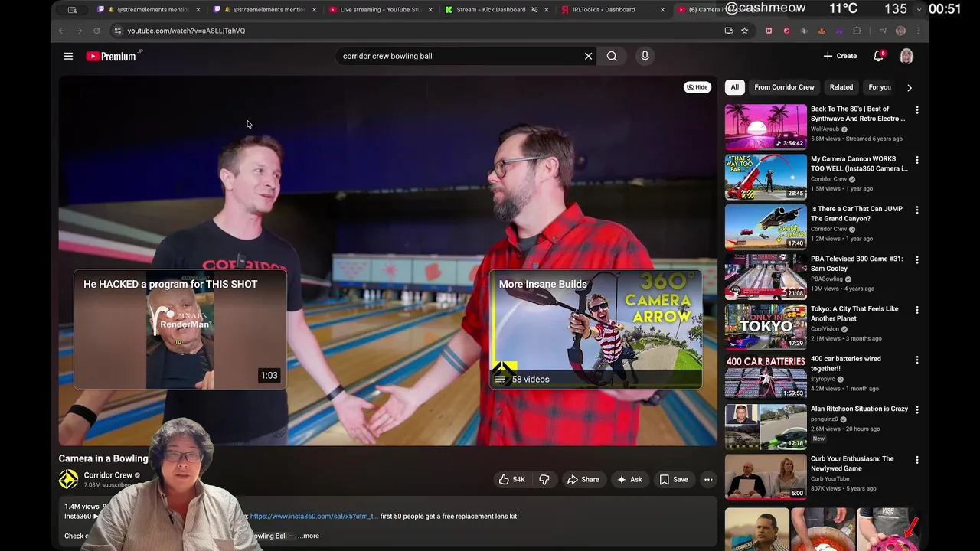
Task: Open browser three-dot menu
Action: (918, 31)
